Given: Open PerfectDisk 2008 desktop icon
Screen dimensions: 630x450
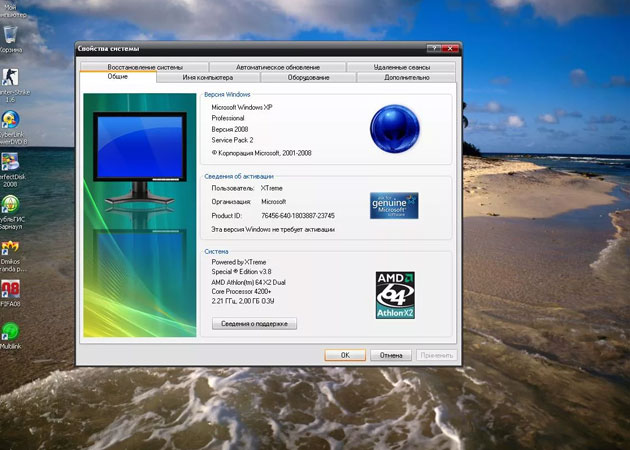Looking at the screenshot, I should tap(11, 163).
